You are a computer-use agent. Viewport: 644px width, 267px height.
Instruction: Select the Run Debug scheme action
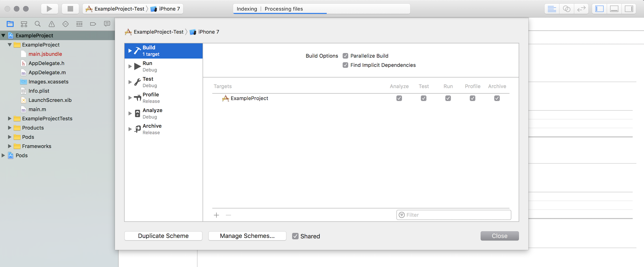pos(163,66)
